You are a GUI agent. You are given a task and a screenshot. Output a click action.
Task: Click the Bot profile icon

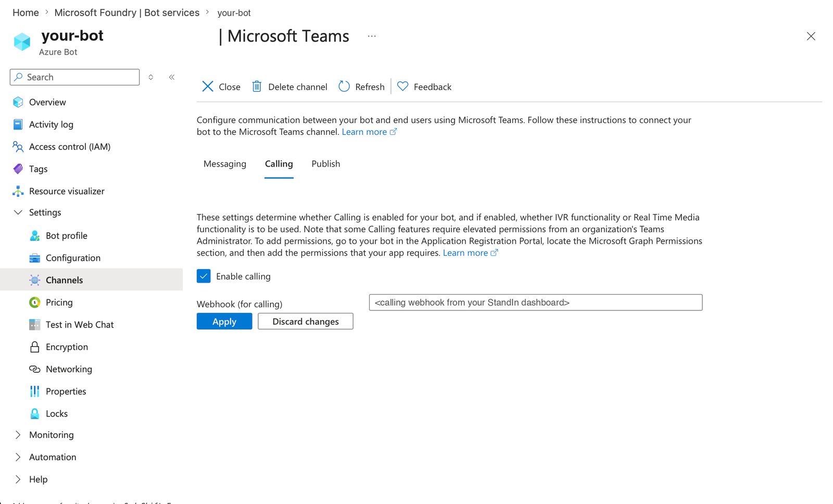tap(35, 235)
